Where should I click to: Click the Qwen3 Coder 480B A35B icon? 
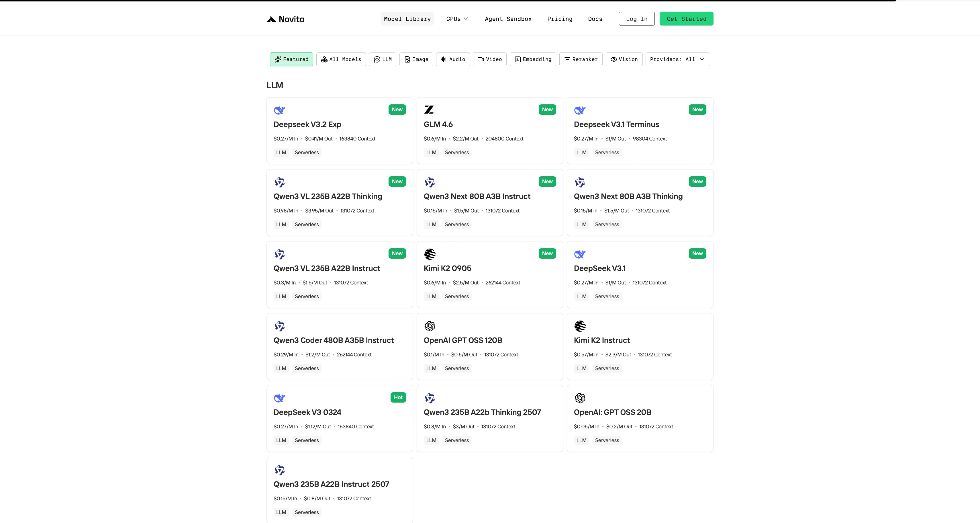[280, 326]
